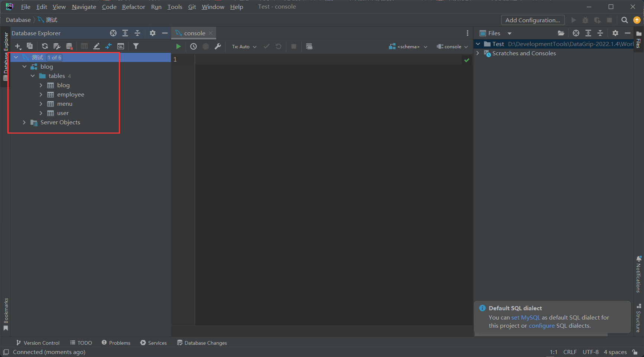Screen dimensions: 644x357
Task: Open Database Changes tool window
Action: pos(202,343)
